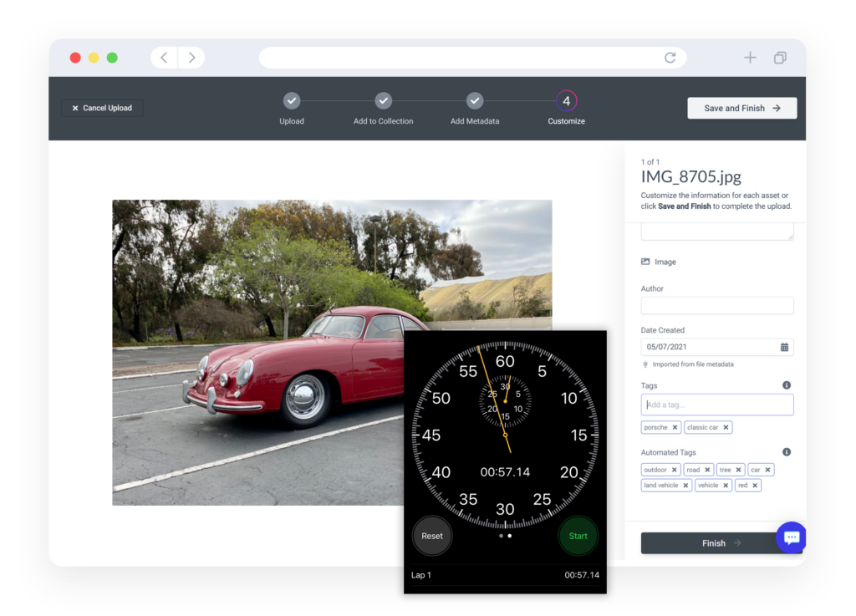This screenshot has height=616, width=856.
Task: Click the Lap 1 row in stopwatch
Action: pyautogui.click(x=505, y=575)
